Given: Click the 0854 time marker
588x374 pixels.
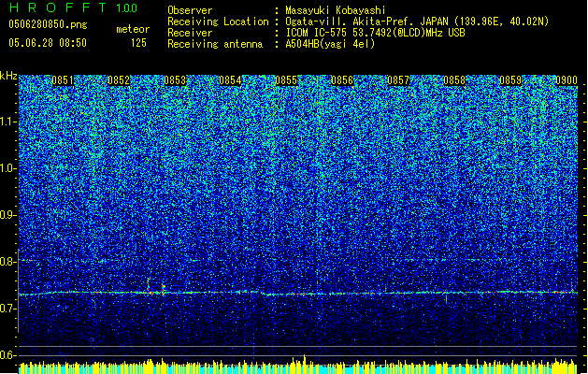Looking at the screenshot, I should (x=230, y=80).
